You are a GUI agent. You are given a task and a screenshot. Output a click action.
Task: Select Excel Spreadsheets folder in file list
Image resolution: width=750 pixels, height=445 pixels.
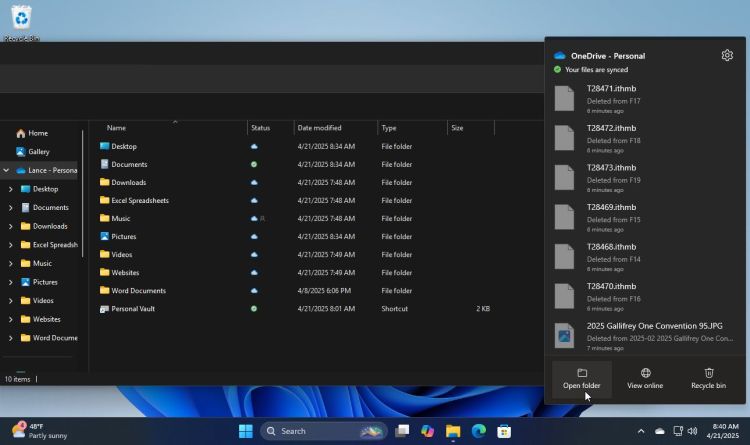tap(139, 201)
